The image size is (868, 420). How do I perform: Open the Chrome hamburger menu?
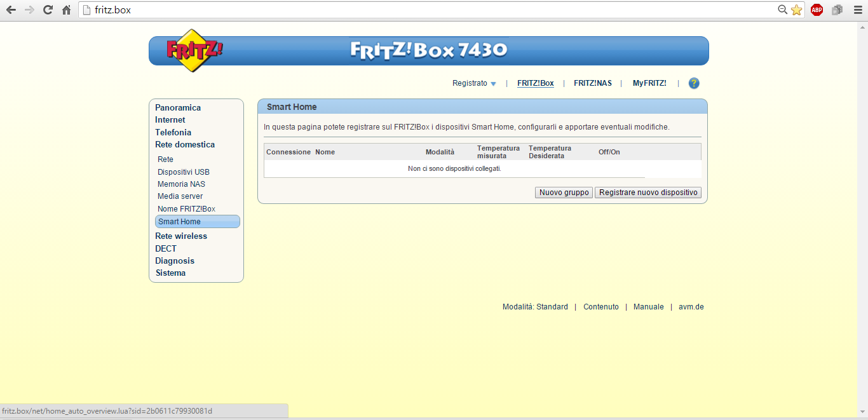tap(857, 10)
